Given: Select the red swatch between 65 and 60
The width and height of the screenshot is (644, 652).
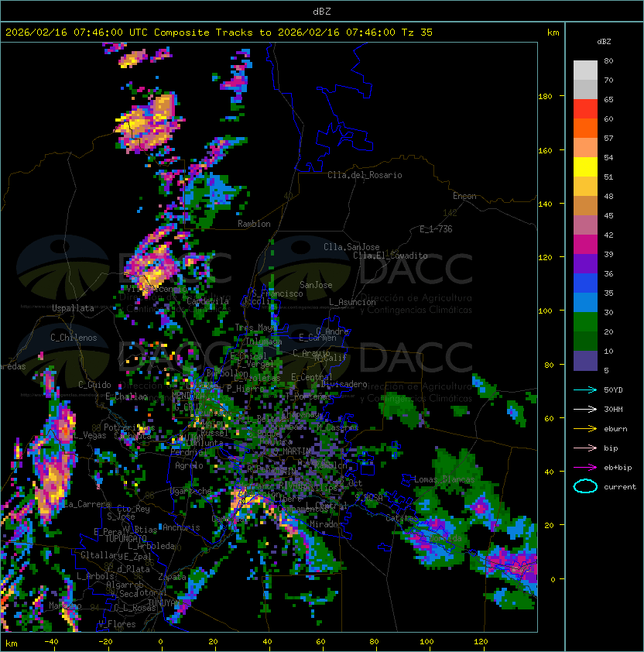Looking at the screenshot, I should coord(585,109).
